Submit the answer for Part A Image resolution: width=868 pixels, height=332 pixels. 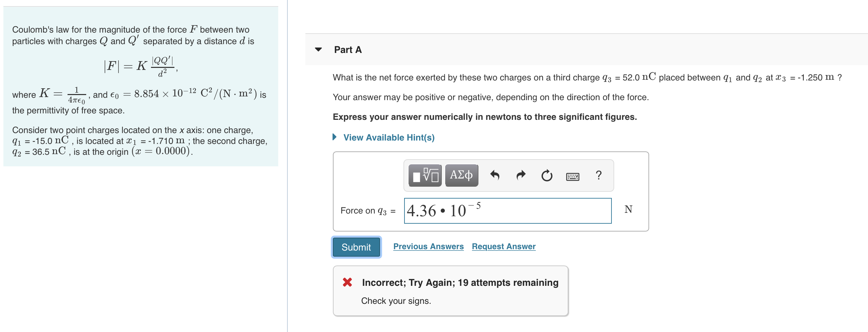(x=356, y=247)
